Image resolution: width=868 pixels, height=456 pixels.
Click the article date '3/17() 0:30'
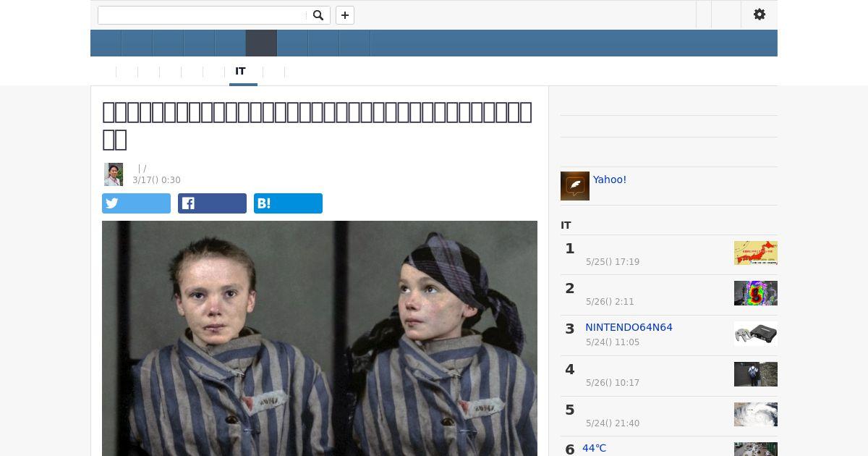point(156,180)
